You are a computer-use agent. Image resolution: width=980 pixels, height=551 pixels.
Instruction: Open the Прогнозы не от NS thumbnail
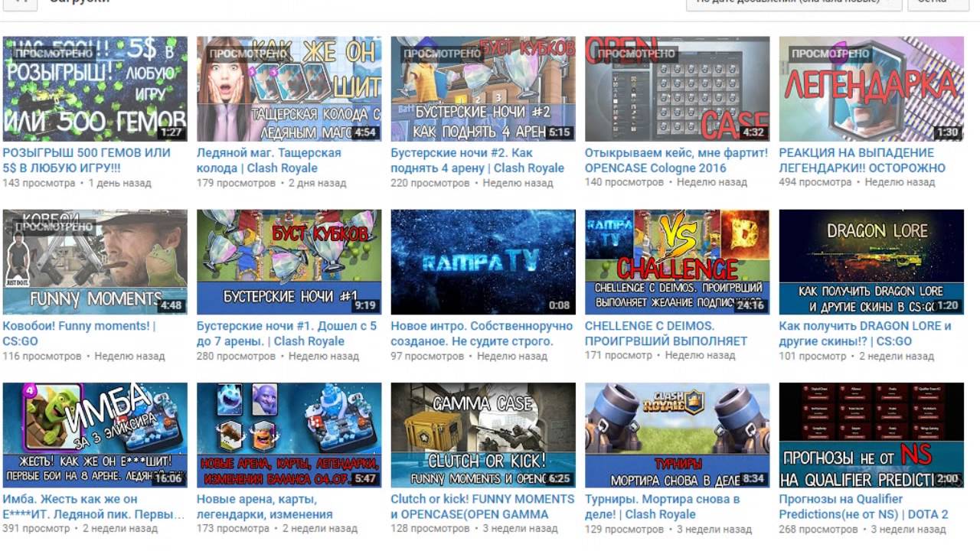coord(871,435)
